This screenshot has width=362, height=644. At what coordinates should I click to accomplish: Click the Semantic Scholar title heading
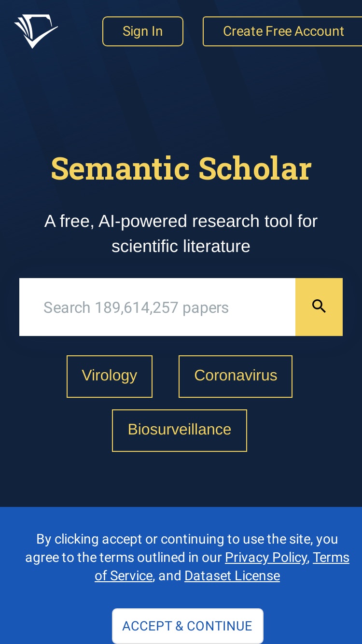(181, 168)
